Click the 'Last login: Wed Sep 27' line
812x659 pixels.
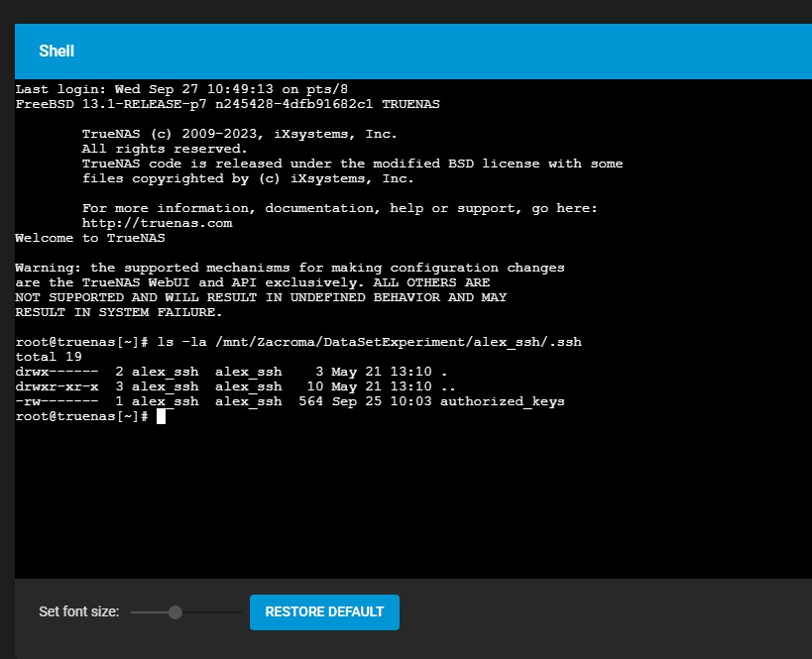point(181,89)
